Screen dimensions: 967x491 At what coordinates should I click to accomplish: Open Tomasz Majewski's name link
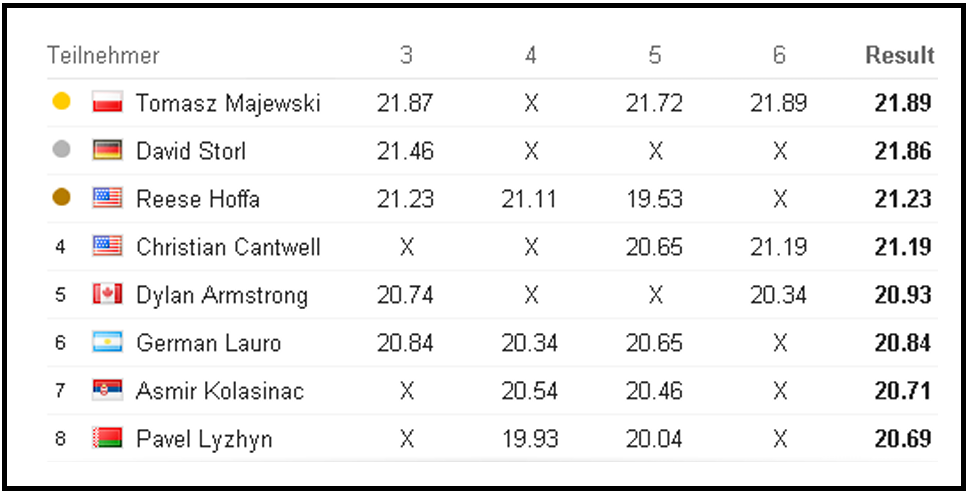tap(228, 103)
